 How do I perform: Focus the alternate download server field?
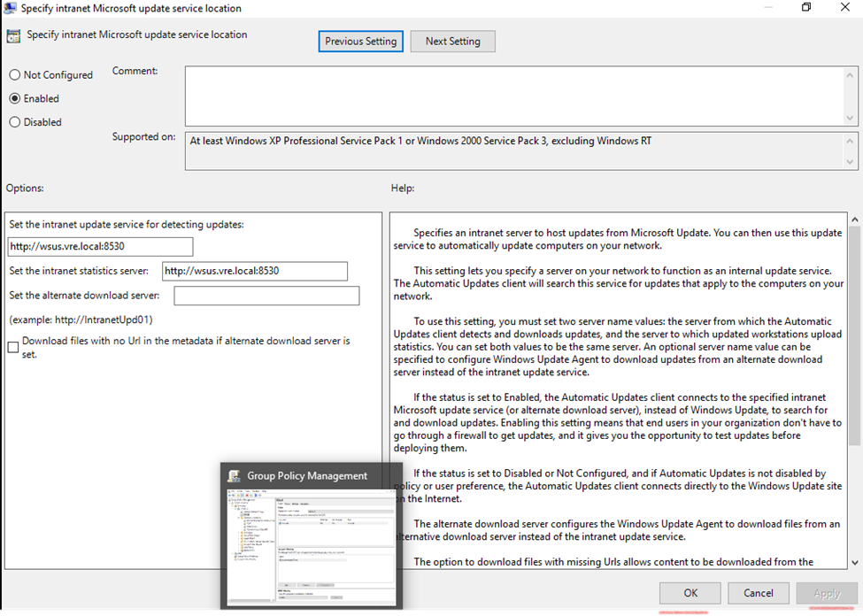coord(266,296)
